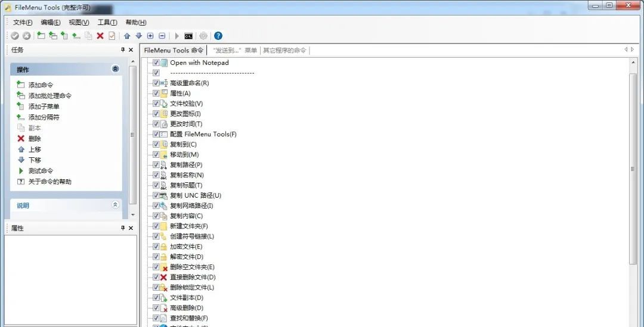
Task: Click the task panel scrollbar down arrow
Action: pos(132,215)
